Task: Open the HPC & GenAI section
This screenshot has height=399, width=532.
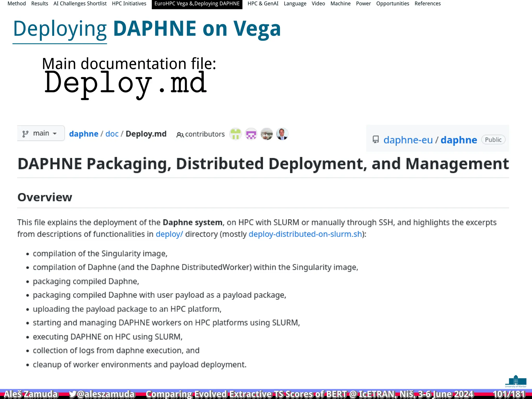Action: point(263,4)
